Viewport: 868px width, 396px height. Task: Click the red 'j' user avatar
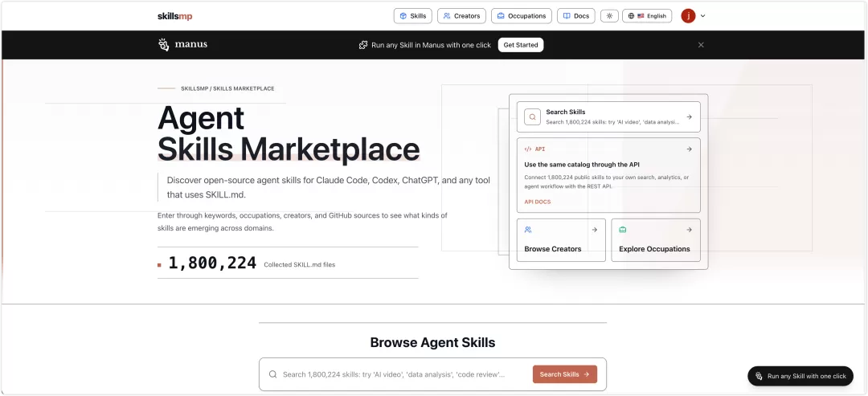pyautogui.click(x=688, y=16)
